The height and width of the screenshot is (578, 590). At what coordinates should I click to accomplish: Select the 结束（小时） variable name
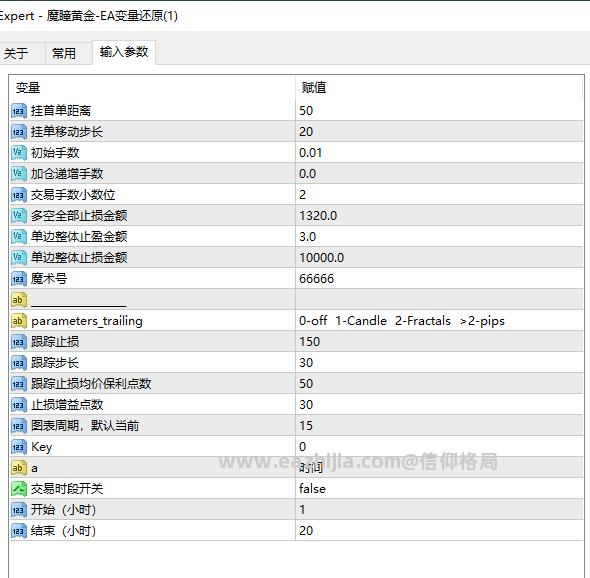point(63,531)
